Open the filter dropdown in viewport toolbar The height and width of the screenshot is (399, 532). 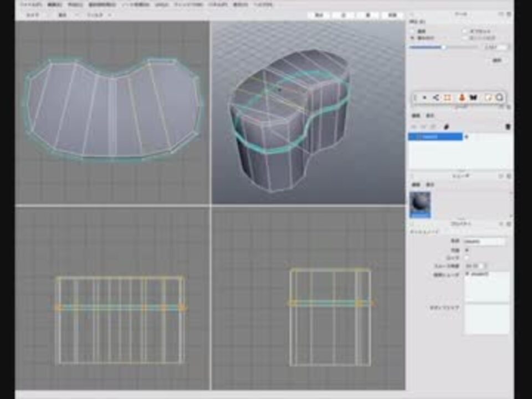click(x=99, y=15)
